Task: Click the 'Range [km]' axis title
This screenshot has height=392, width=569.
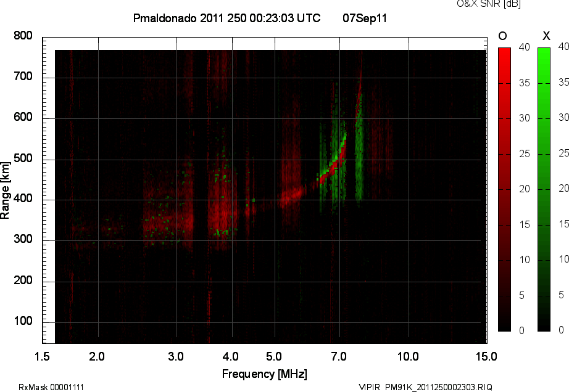Action: [5, 190]
